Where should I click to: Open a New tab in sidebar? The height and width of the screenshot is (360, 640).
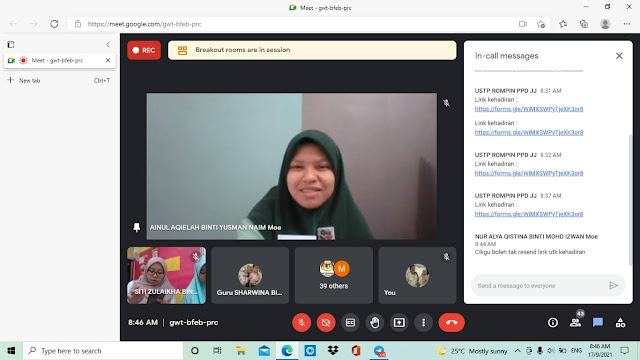pyautogui.click(x=60, y=80)
